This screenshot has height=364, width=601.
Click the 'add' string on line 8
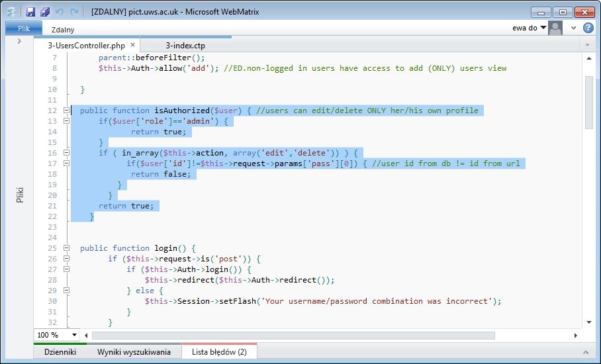[198, 68]
